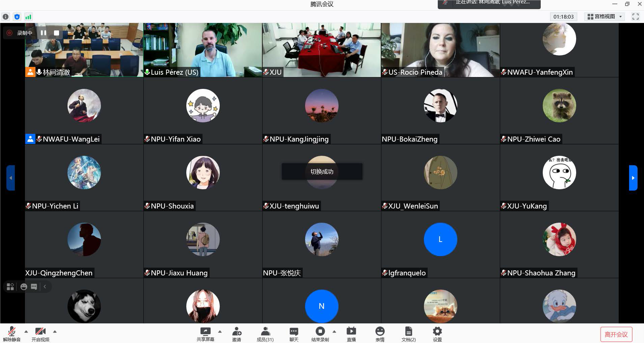The image size is (644, 343).
Task: Open the grid view layout dropdown
Action: (604, 17)
